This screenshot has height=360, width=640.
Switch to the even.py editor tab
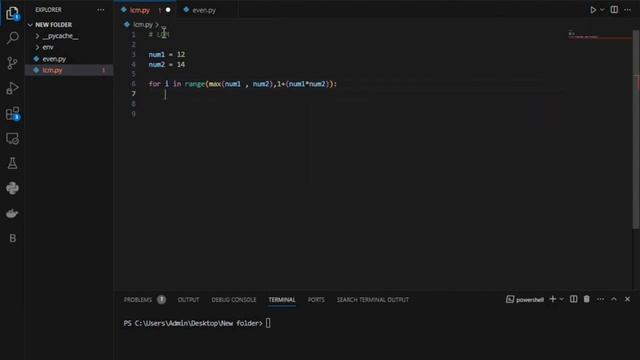pyautogui.click(x=204, y=10)
